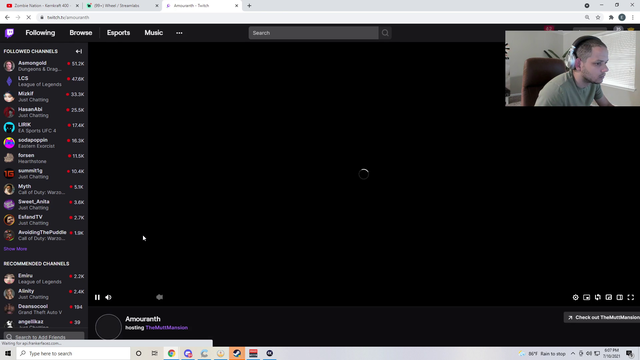The height and width of the screenshot is (360, 640).
Task: Click the reset player refresh icon
Action: click(x=598, y=297)
